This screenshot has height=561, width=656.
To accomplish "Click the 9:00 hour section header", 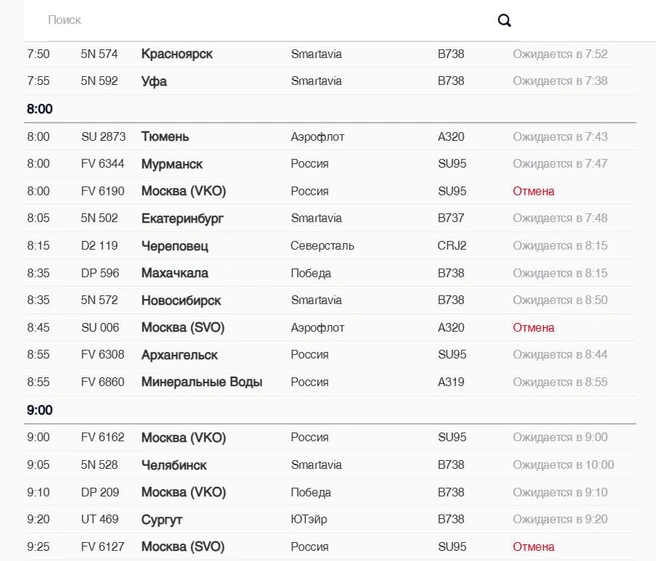I will (40, 410).
